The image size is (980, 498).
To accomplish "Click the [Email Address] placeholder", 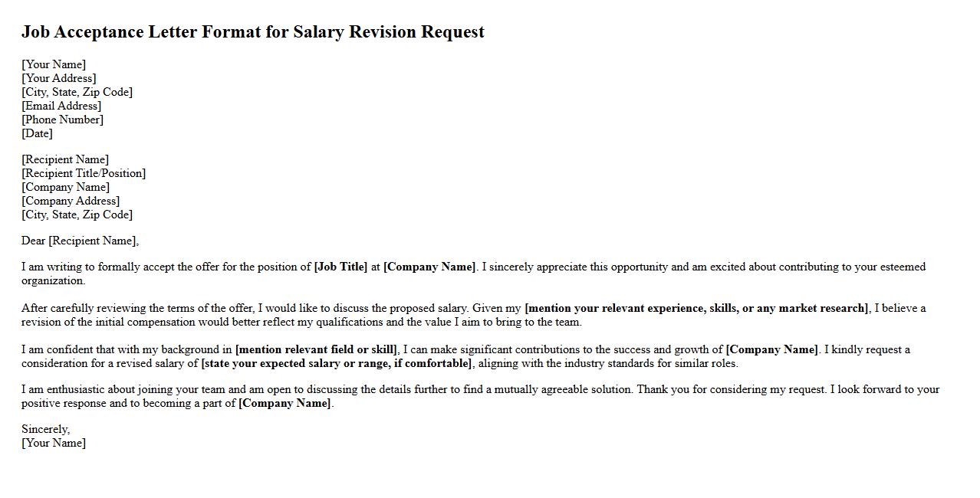I will pyautogui.click(x=61, y=106).
